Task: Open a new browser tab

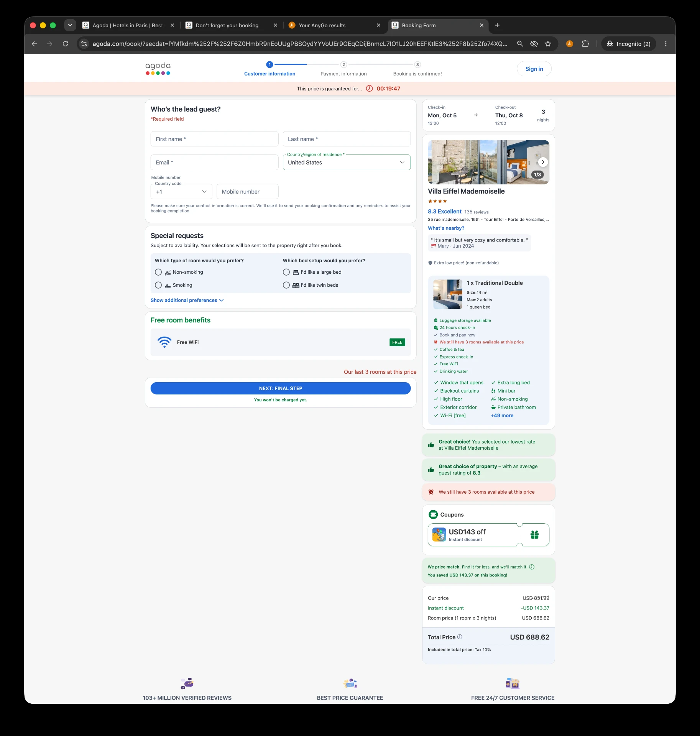Action: click(497, 25)
